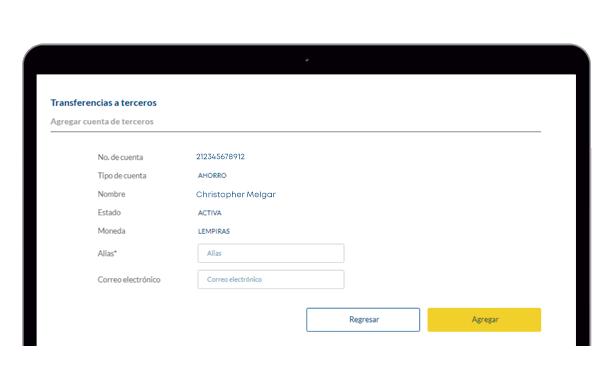The image size is (612, 375).
Task: Select the LEMPIRAS currency value
Action: pos(213,231)
